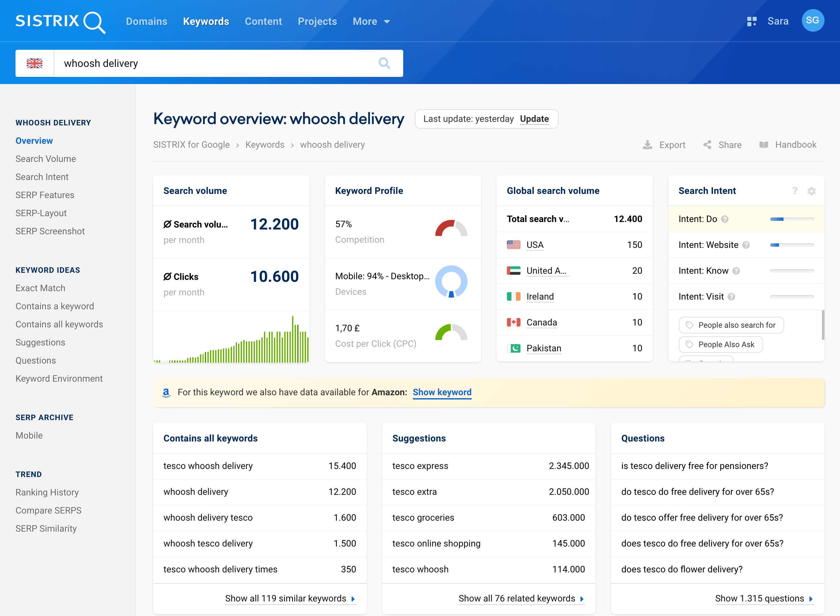The height and width of the screenshot is (616, 840).
Task: Click the Intent: Website progress bar
Action: coord(792,245)
